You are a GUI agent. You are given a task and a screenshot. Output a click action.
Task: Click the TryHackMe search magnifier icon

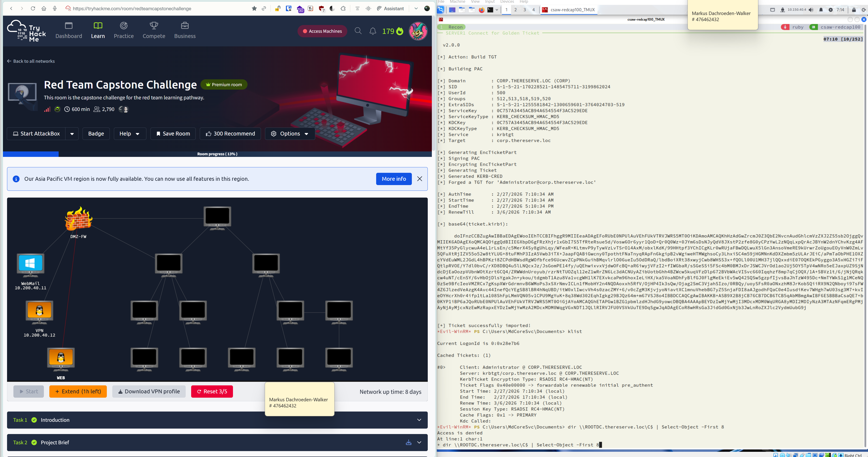[358, 31]
